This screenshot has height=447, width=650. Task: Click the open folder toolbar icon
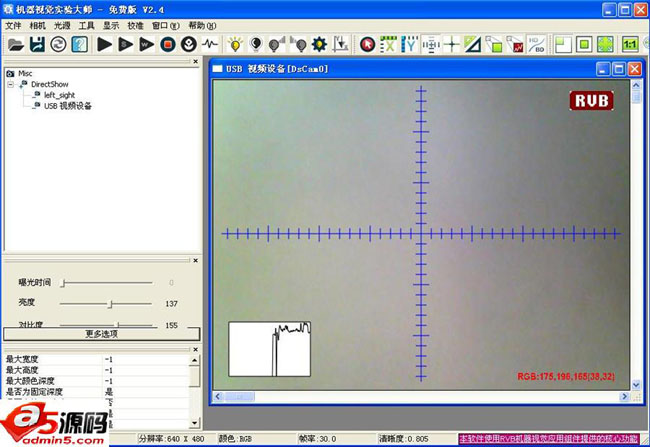click(x=15, y=44)
